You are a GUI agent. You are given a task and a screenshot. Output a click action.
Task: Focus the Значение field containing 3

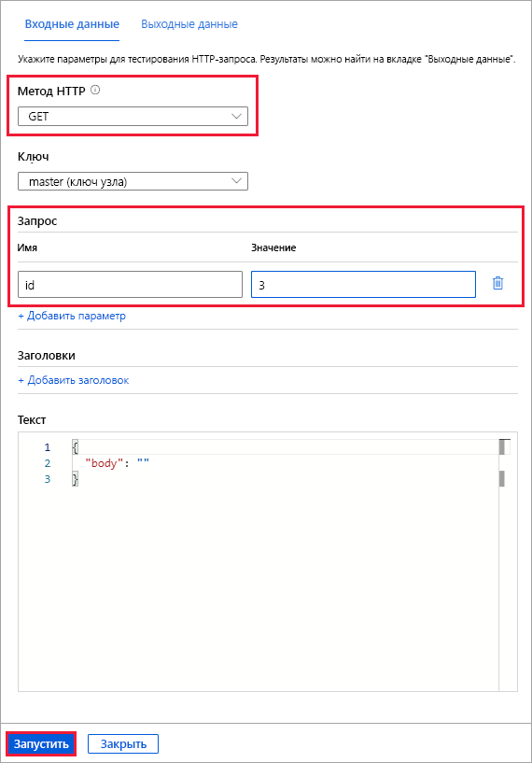click(x=363, y=285)
